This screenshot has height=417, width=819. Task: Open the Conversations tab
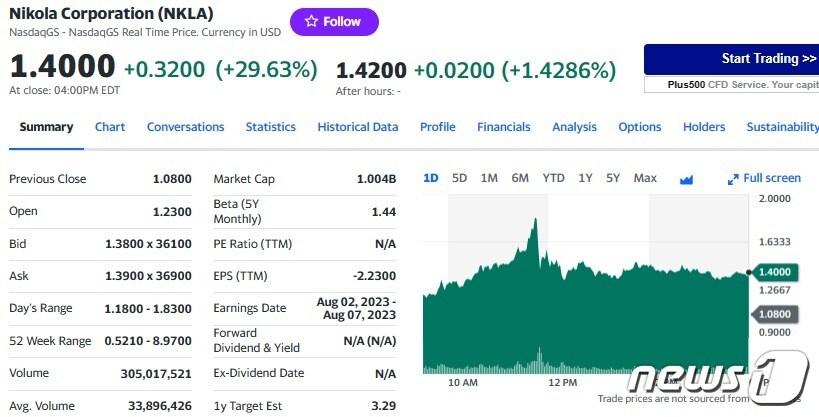185,127
